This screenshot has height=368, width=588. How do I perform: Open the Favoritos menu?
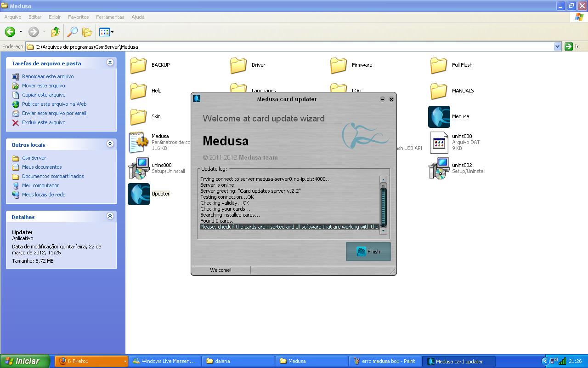click(79, 17)
